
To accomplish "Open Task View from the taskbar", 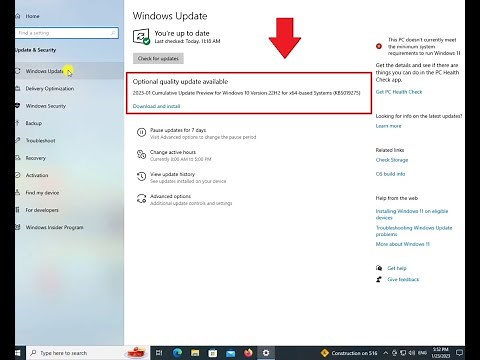I will [x=159, y=353].
